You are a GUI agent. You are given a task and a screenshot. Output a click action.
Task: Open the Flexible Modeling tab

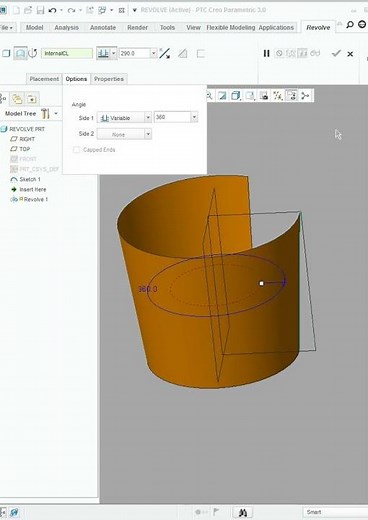coord(231,28)
